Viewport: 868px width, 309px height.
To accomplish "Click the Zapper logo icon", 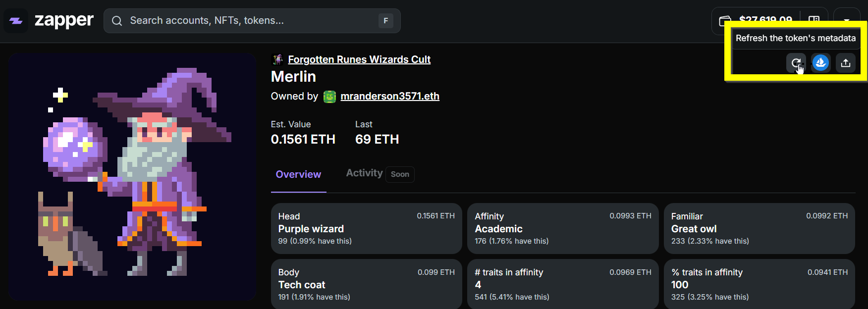I will point(16,21).
